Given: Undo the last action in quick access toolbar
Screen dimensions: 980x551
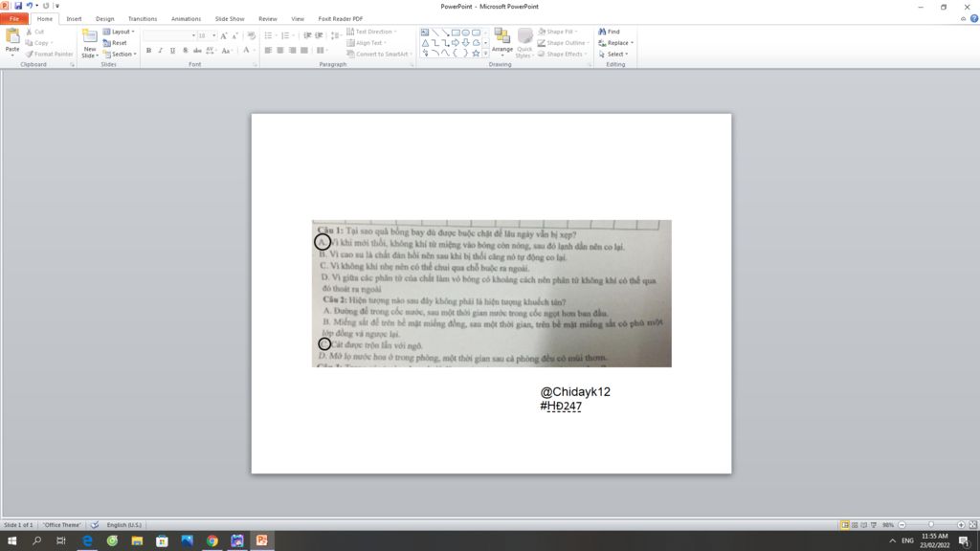Looking at the screenshot, I should click(x=29, y=6).
